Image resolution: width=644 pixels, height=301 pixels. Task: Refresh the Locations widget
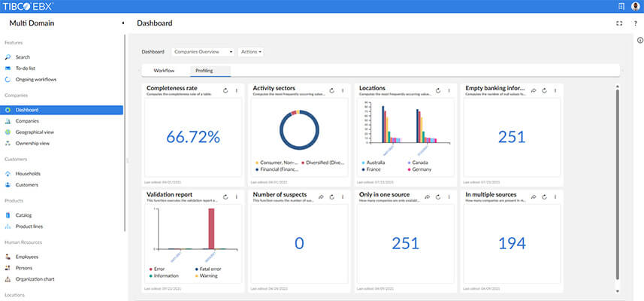click(438, 90)
